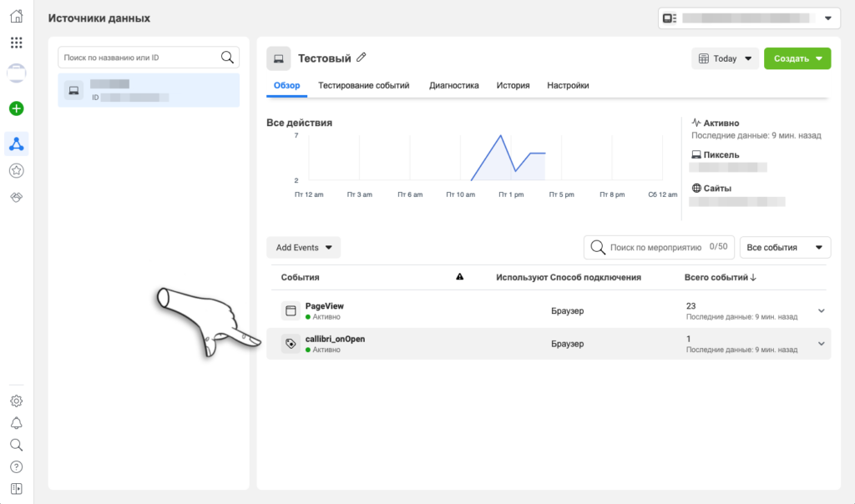Select the Data Sources triangle icon
855x504 pixels.
point(17,144)
